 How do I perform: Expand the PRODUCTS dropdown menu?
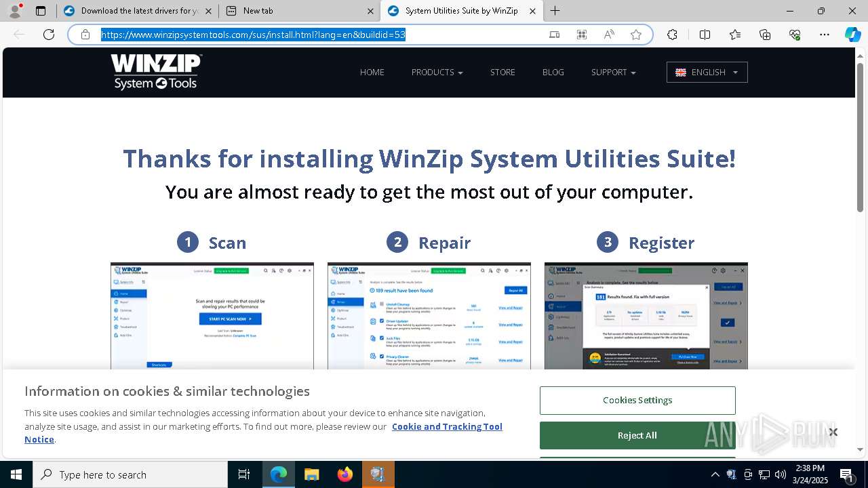[437, 72]
